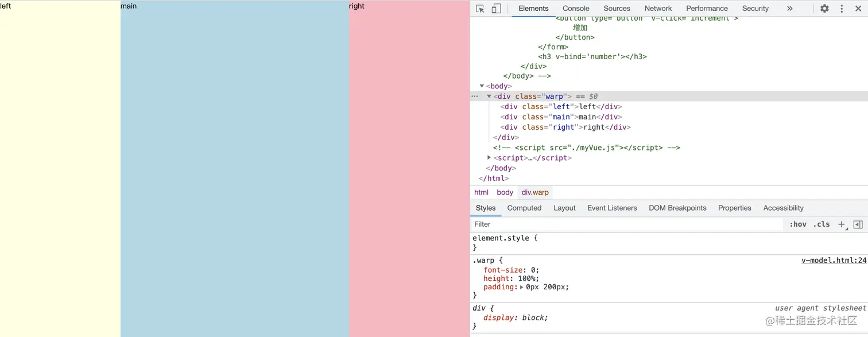Switch to the Console tab

576,9
